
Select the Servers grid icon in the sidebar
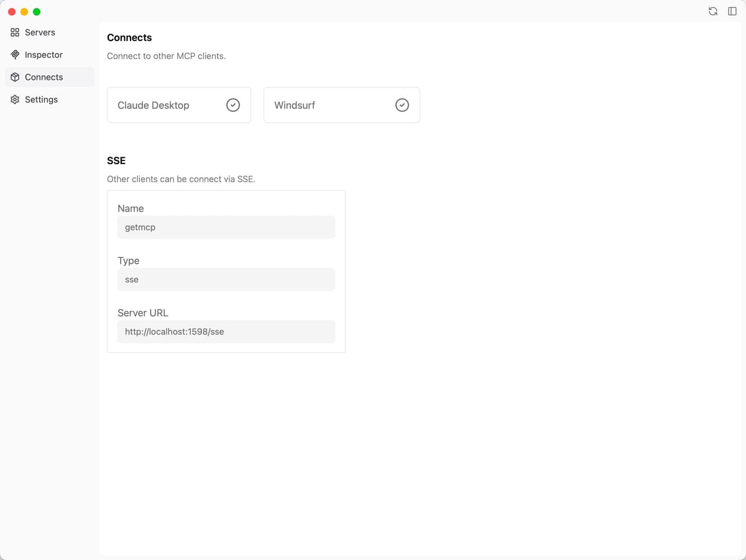coord(15,32)
